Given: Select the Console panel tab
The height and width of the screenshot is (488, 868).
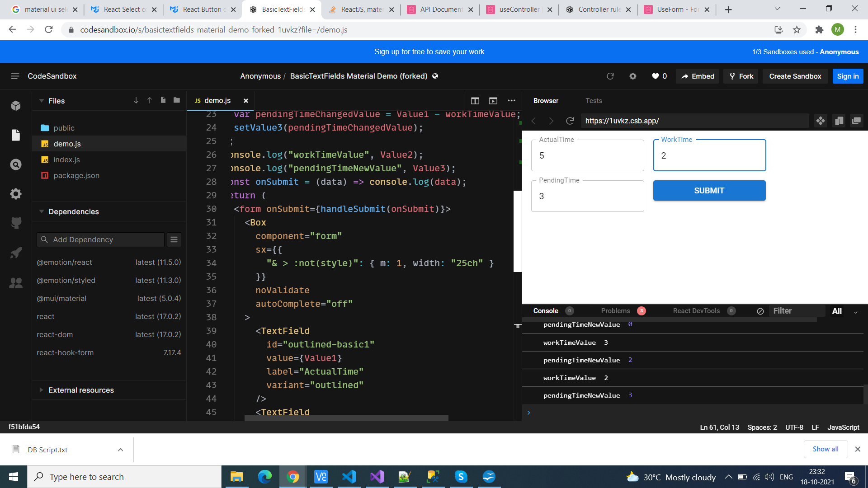Looking at the screenshot, I should (546, 311).
